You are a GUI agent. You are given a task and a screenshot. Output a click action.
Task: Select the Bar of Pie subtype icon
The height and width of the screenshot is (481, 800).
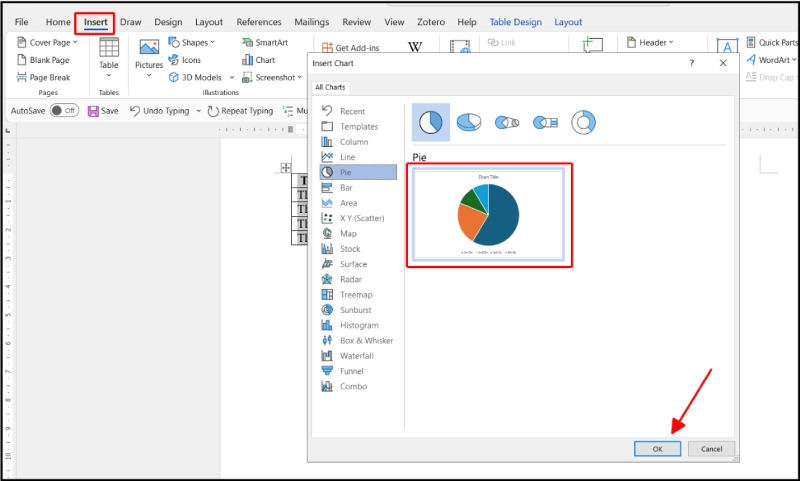coord(545,122)
